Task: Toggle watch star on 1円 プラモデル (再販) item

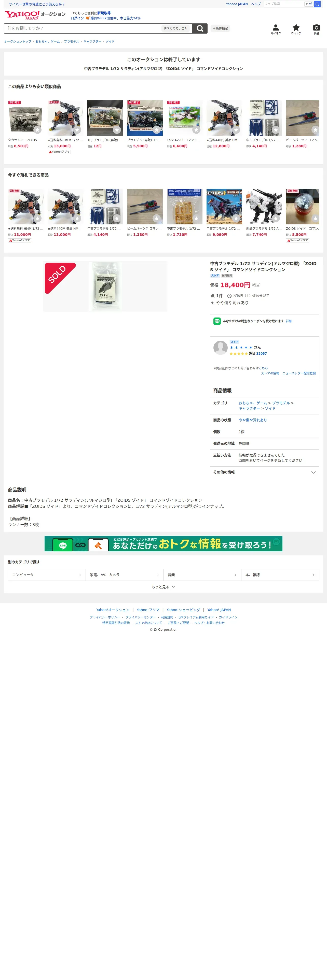Action: [117, 130]
